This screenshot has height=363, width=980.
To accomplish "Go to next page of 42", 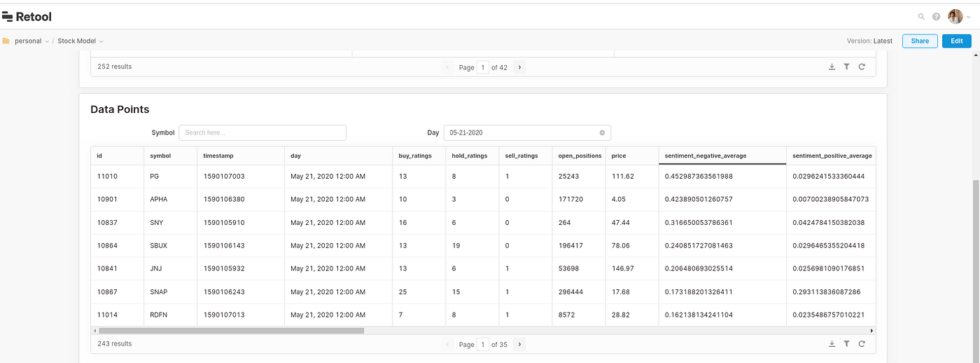I will pyautogui.click(x=519, y=67).
